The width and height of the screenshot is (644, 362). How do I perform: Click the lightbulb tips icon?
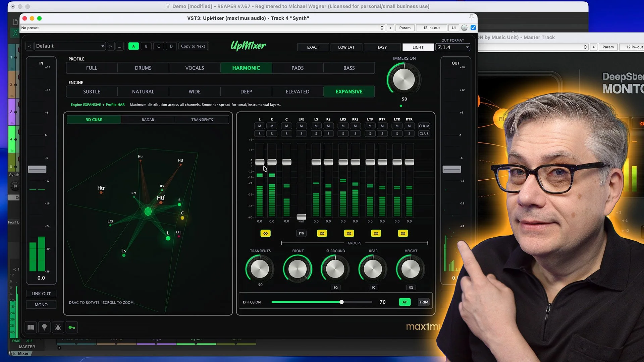[44, 327]
